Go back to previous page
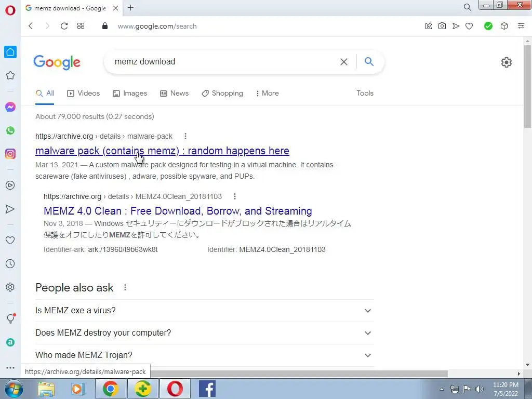This screenshot has width=532, height=399. coord(31,26)
